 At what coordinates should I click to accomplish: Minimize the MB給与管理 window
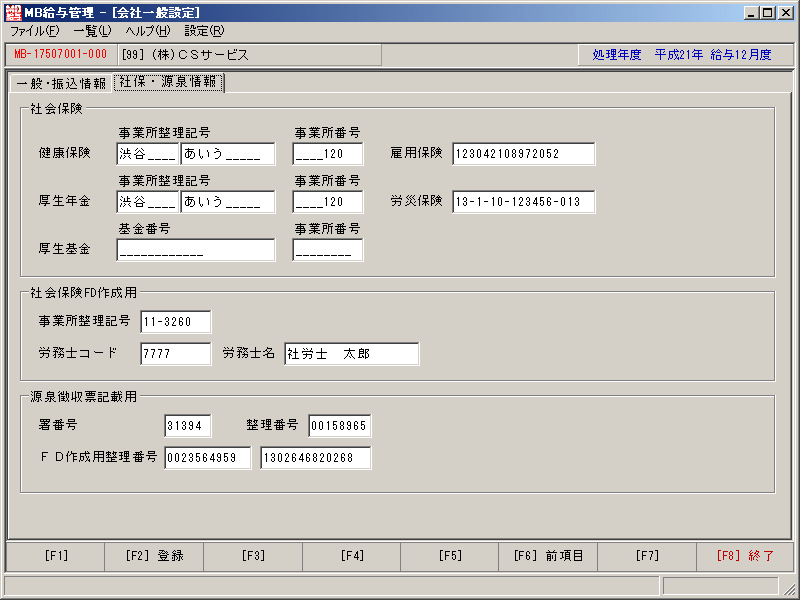pyautogui.click(x=751, y=13)
